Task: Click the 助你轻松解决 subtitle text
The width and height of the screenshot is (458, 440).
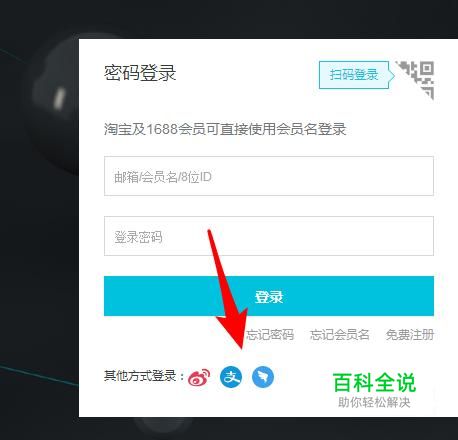Action: click(x=374, y=402)
